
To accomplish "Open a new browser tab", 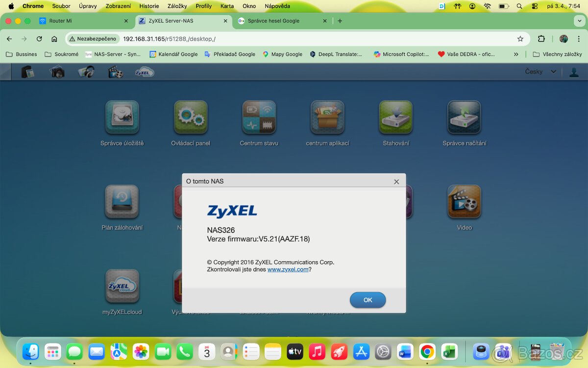I will coord(340,21).
